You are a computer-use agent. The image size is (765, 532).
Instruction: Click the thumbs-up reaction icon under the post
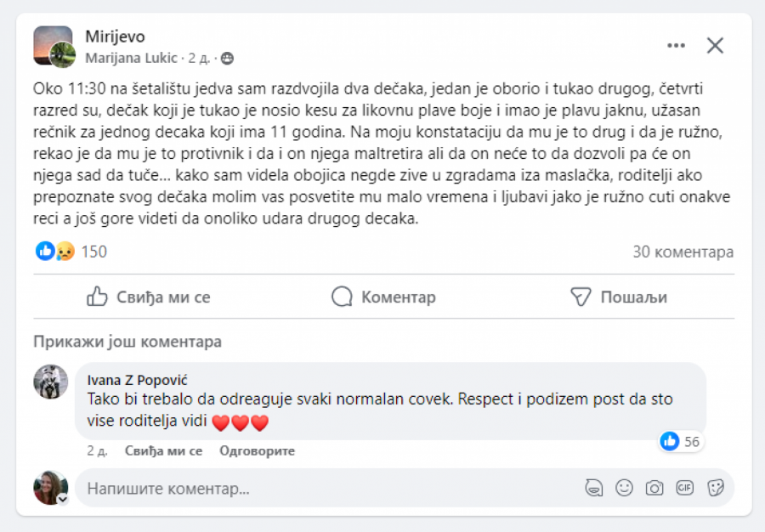(42, 252)
